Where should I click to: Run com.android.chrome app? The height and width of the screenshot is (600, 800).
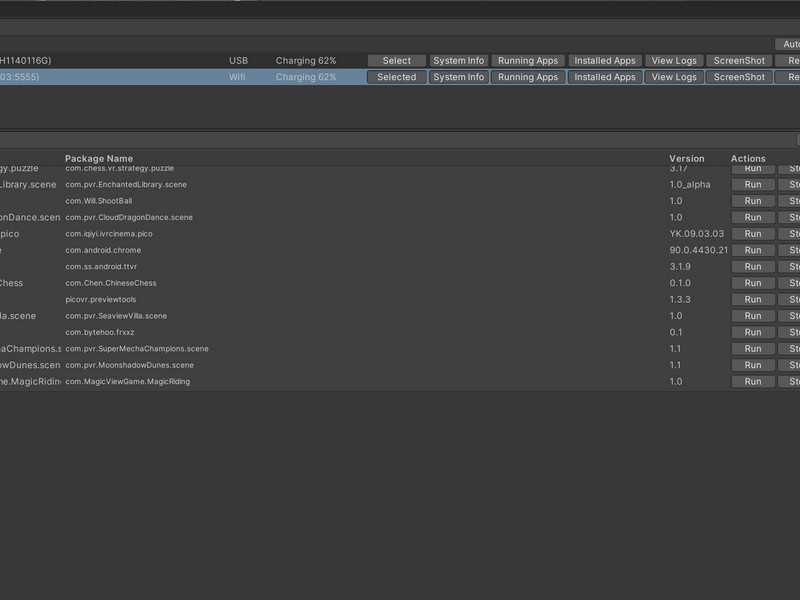(x=753, y=250)
